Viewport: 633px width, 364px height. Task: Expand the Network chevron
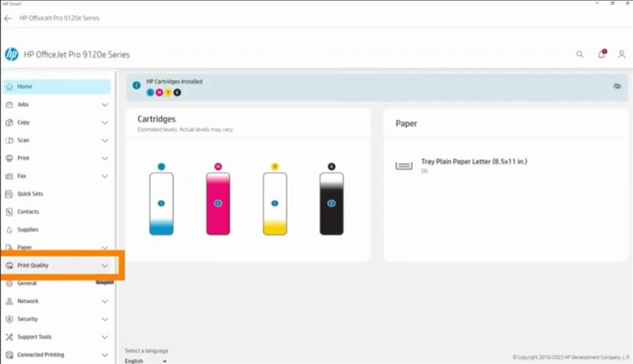click(104, 301)
